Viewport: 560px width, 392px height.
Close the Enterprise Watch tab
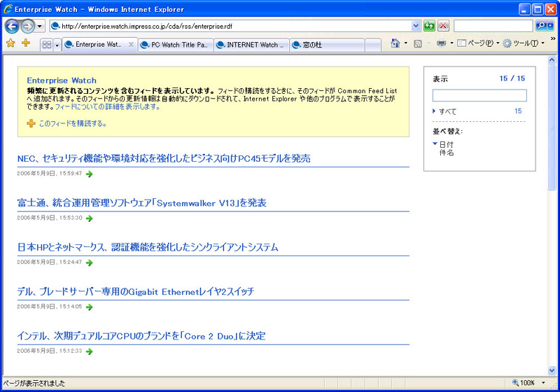[x=131, y=45]
